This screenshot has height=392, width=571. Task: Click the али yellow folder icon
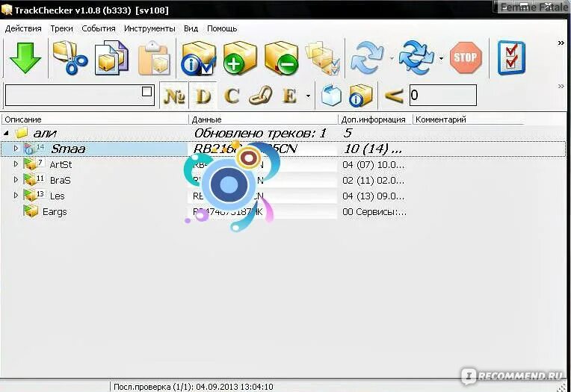click(x=22, y=133)
